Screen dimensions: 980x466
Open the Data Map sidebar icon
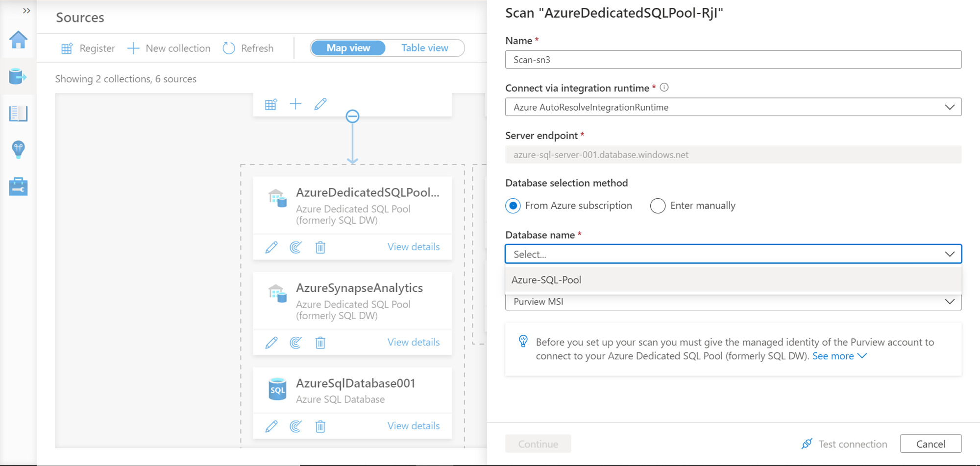[18, 76]
